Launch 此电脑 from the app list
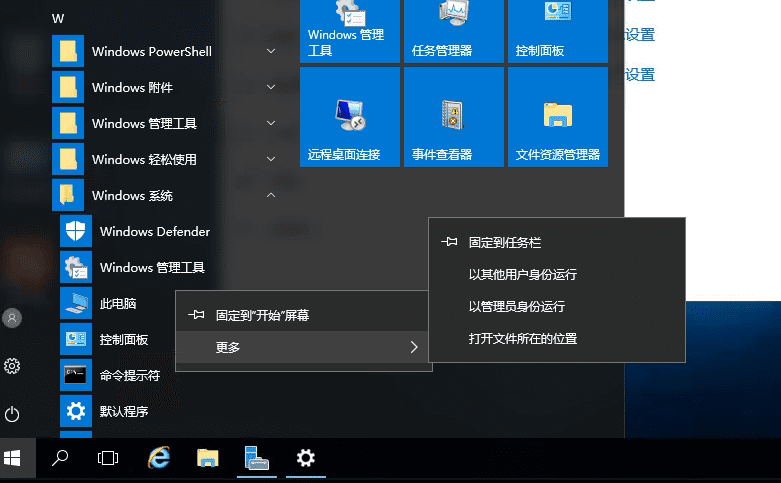Viewport: 781px width, 483px height. click(x=118, y=303)
